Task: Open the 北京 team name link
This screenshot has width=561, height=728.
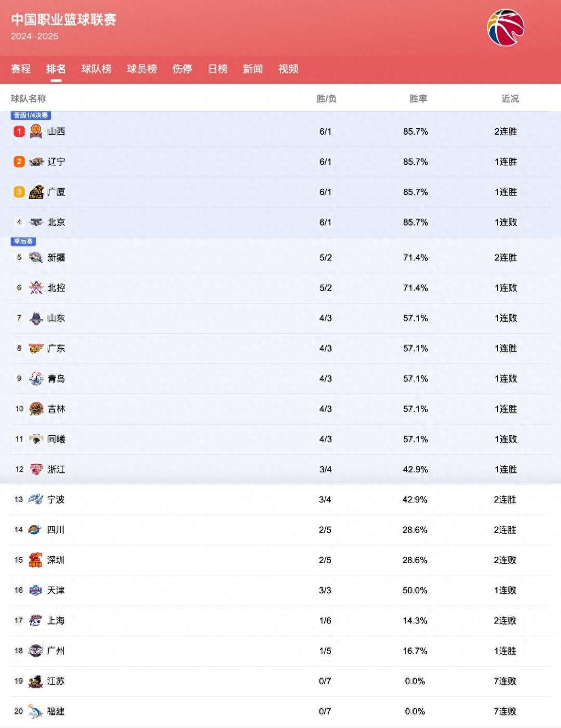Action: pos(56,222)
